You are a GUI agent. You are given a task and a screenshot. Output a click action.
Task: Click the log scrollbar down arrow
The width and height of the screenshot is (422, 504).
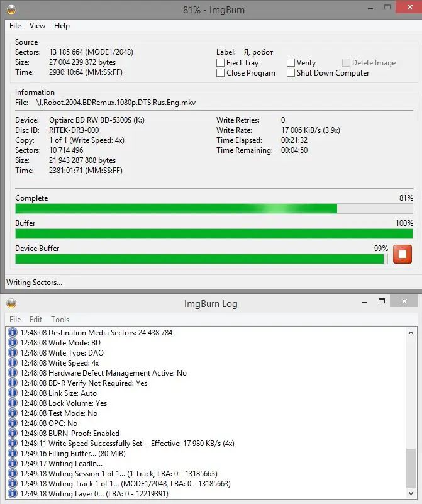[x=411, y=493]
